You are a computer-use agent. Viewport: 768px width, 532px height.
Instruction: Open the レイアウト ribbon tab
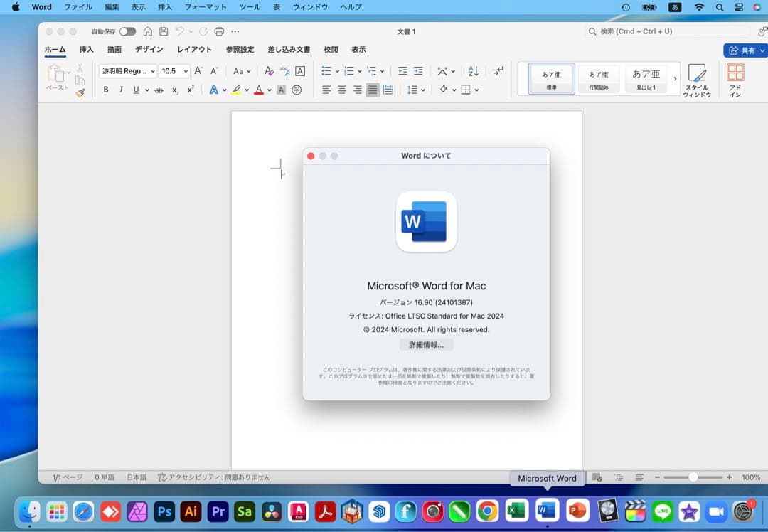point(194,50)
